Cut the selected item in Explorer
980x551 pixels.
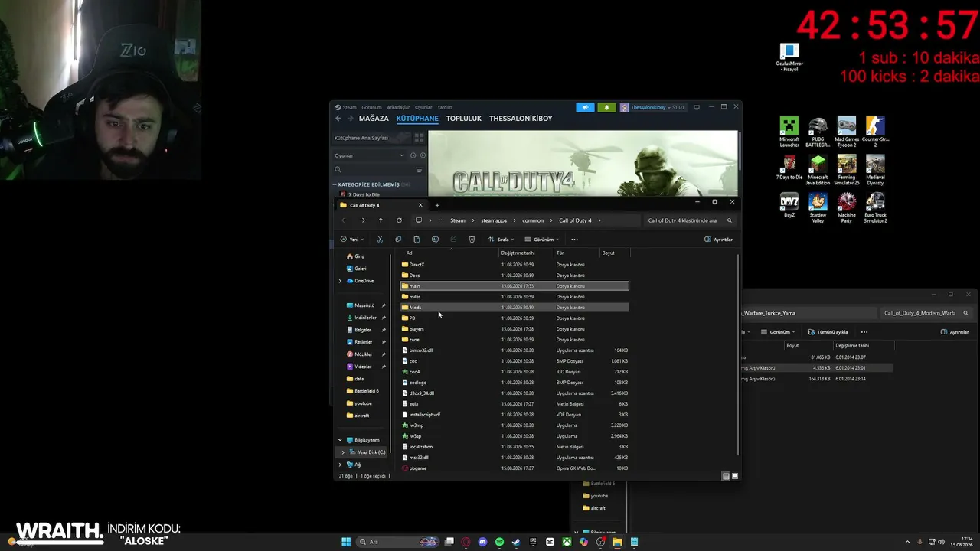pyautogui.click(x=380, y=240)
